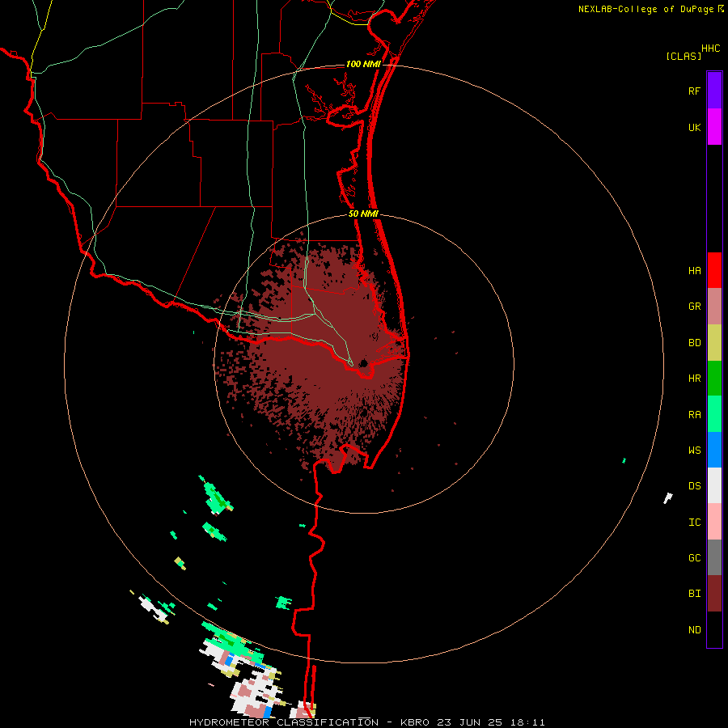Click the BI legend label text
728x728 pixels.
coord(694,594)
